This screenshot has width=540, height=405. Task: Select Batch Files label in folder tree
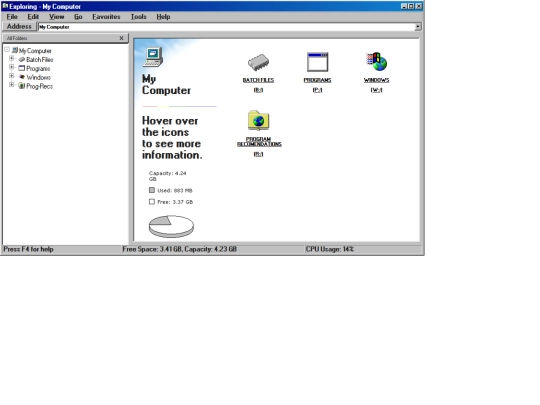40,60
